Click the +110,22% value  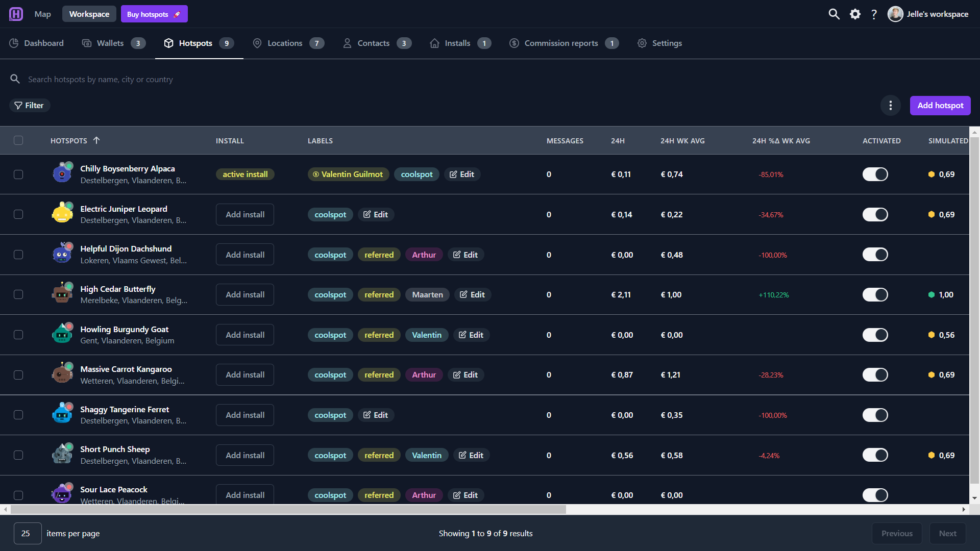(774, 295)
